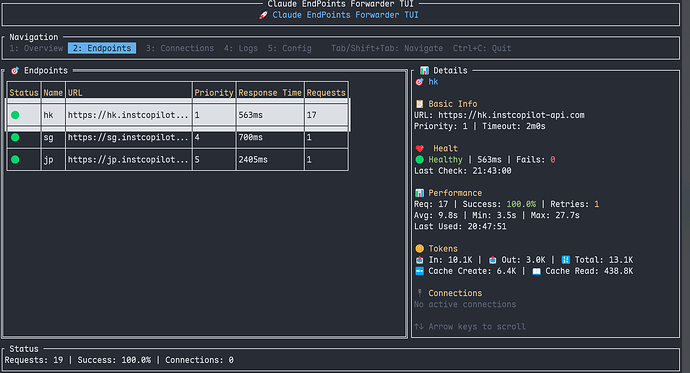Open the 5: Config tab

click(290, 48)
